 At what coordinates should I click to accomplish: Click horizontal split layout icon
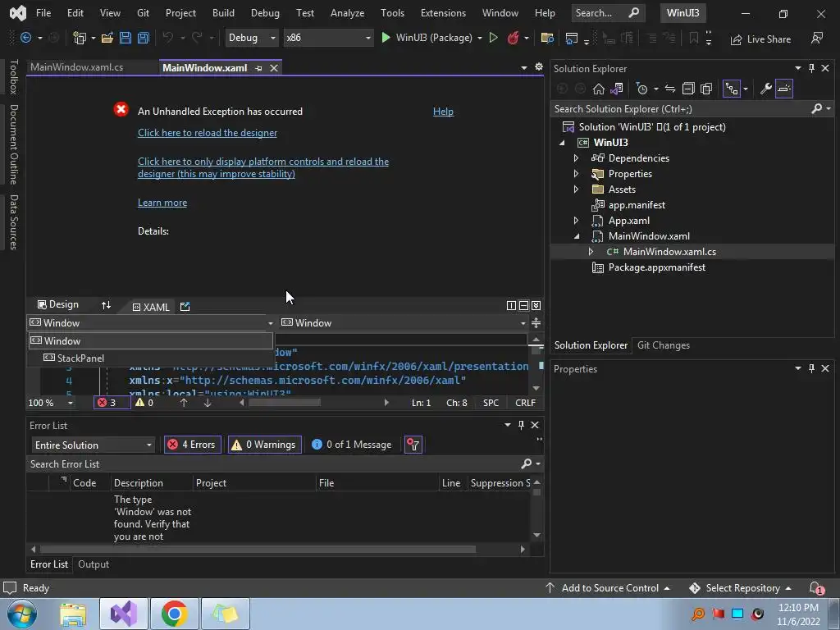click(x=523, y=305)
